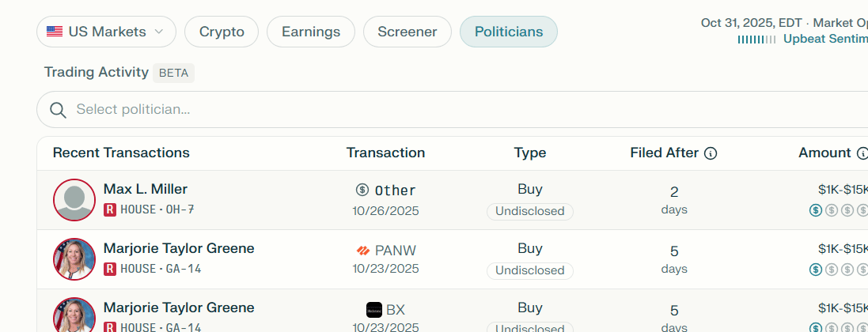This screenshot has height=332, width=868.
Task: Open Max L. Miller's profile link
Action: pos(146,189)
